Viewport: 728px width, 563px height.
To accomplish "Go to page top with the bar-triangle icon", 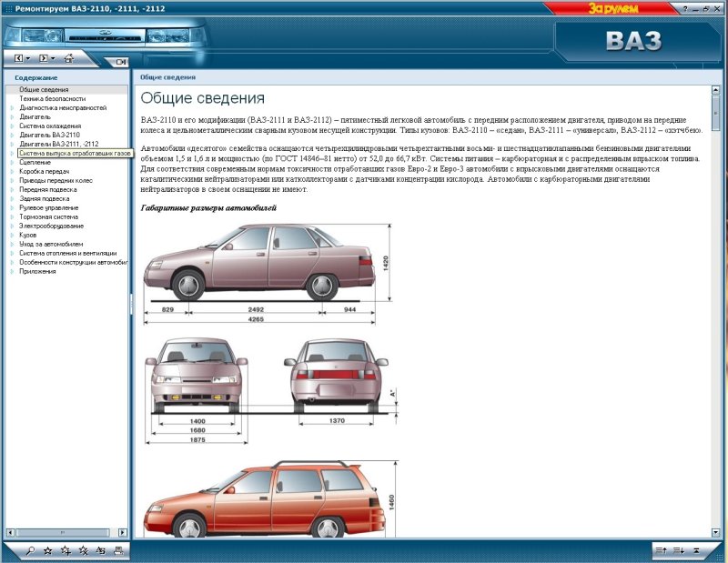I will pyautogui.click(x=696, y=550).
